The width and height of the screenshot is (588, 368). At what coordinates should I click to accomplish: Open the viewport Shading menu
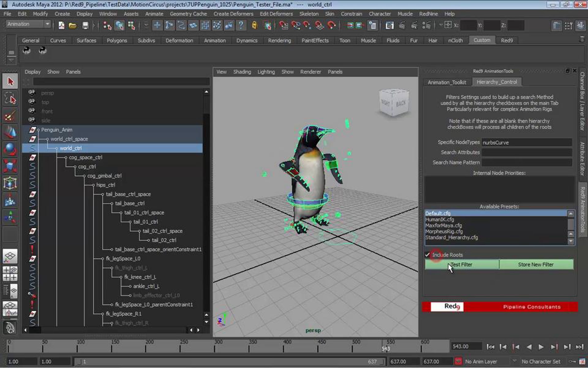click(x=242, y=72)
